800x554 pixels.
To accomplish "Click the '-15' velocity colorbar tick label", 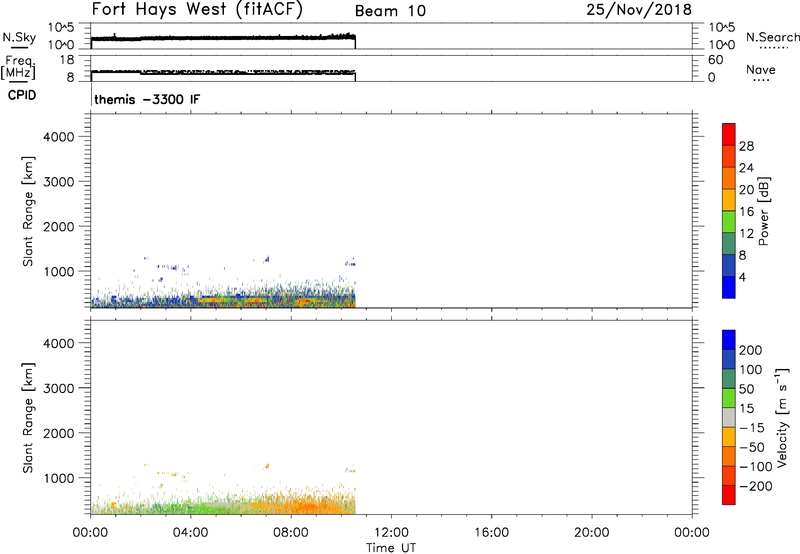I will [752, 427].
